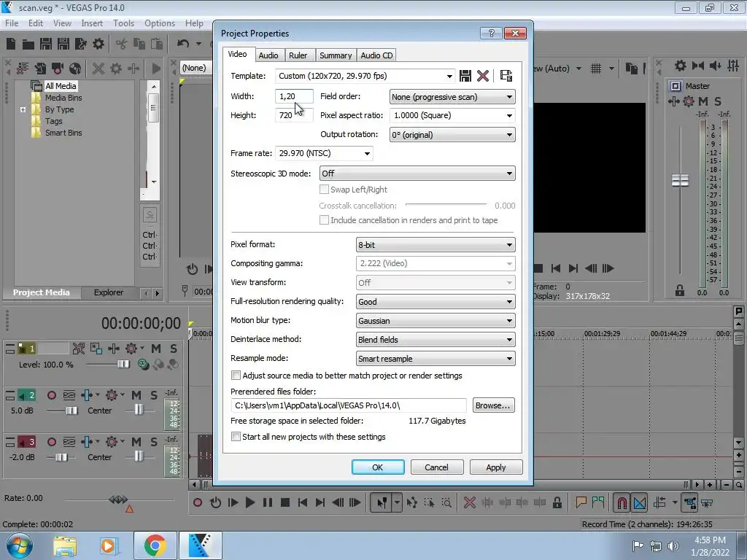The image size is (747, 560).
Task: Click the Match Media Video Settings icon
Action: pyautogui.click(x=506, y=76)
